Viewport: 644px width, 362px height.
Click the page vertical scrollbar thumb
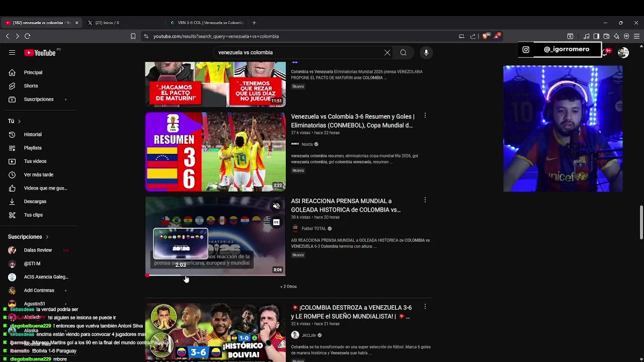tap(641, 223)
